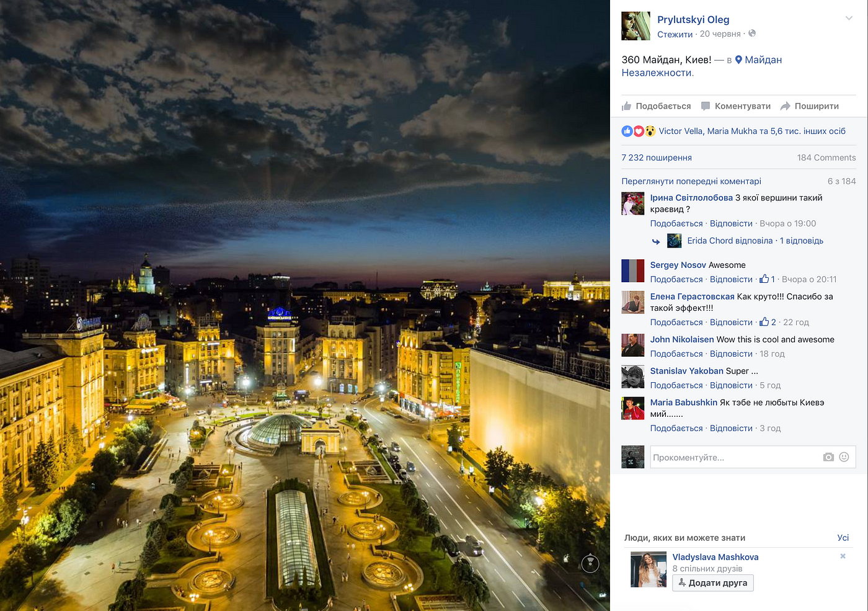This screenshot has height=611, width=868.
Task: Open Maria Babushkin profile link
Action: 684,403
